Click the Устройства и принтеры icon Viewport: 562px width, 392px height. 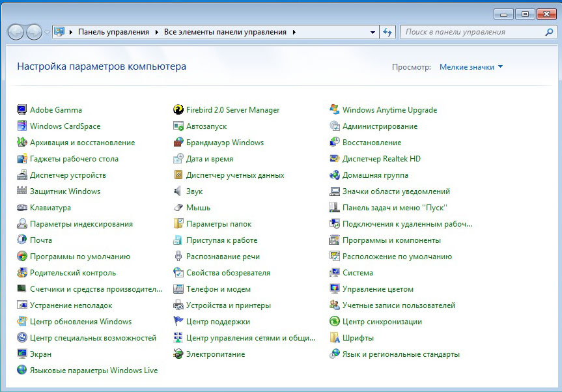click(178, 305)
